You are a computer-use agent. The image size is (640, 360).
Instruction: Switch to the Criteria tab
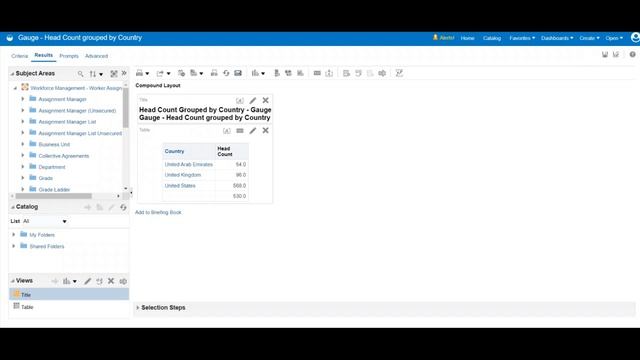(x=20, y=56)
